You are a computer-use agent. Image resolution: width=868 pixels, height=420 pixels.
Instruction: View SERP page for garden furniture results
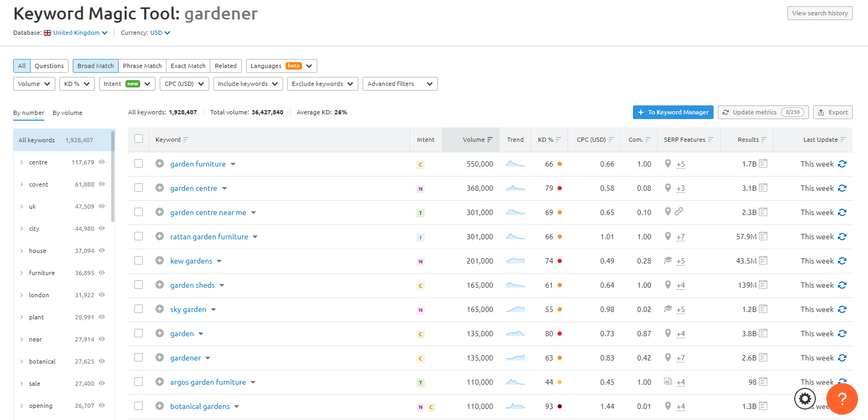(x=763, y=164)
